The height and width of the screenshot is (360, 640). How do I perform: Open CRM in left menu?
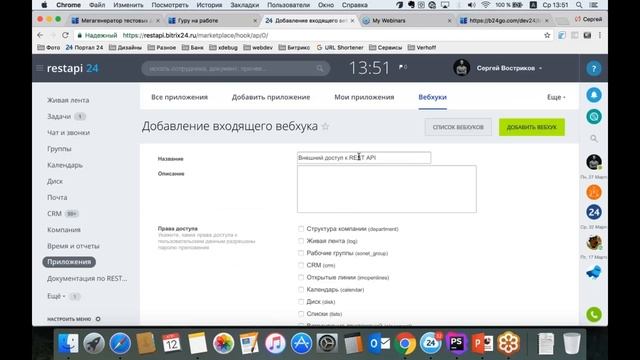pyautogui.click(x=54, y=213)
